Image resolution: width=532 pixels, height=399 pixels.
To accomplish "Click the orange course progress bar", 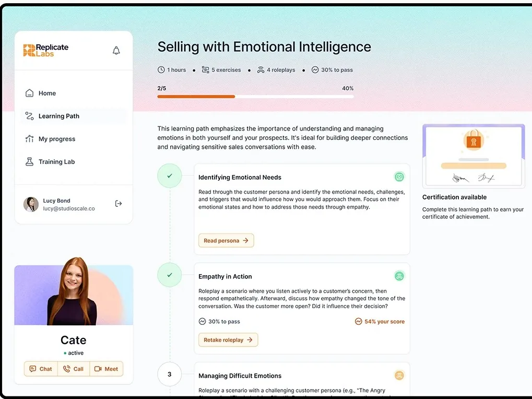I will click(x=196, y=97).
